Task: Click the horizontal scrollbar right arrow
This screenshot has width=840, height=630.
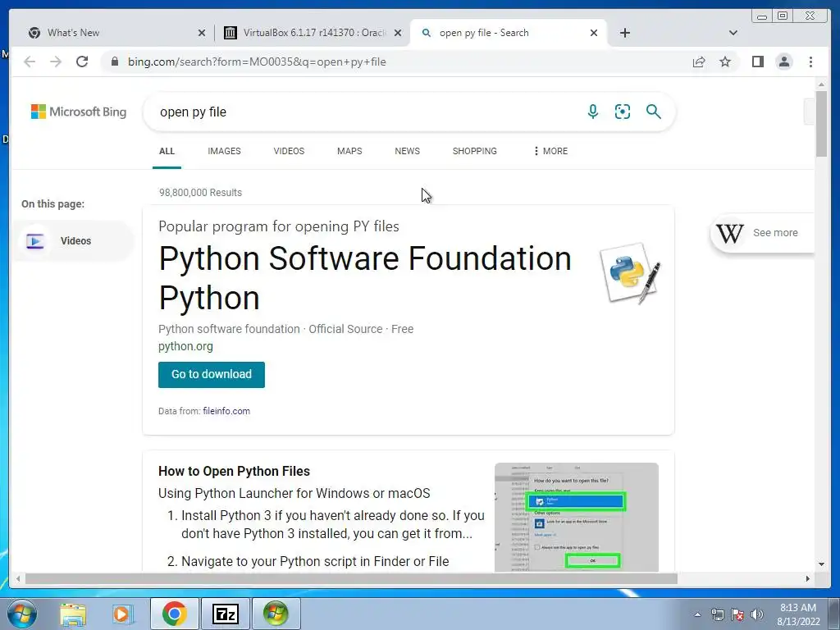Action: pyautogui.click(x=808, y=578)
